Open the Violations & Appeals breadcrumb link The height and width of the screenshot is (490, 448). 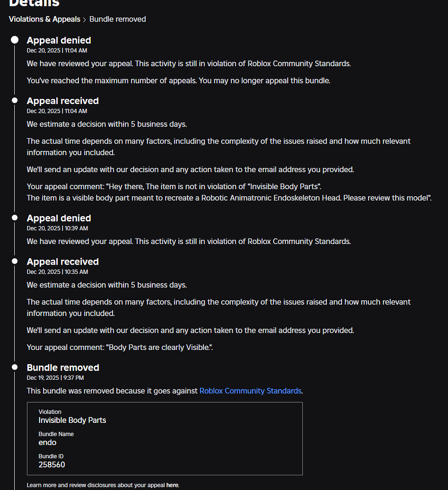[45, 19]
